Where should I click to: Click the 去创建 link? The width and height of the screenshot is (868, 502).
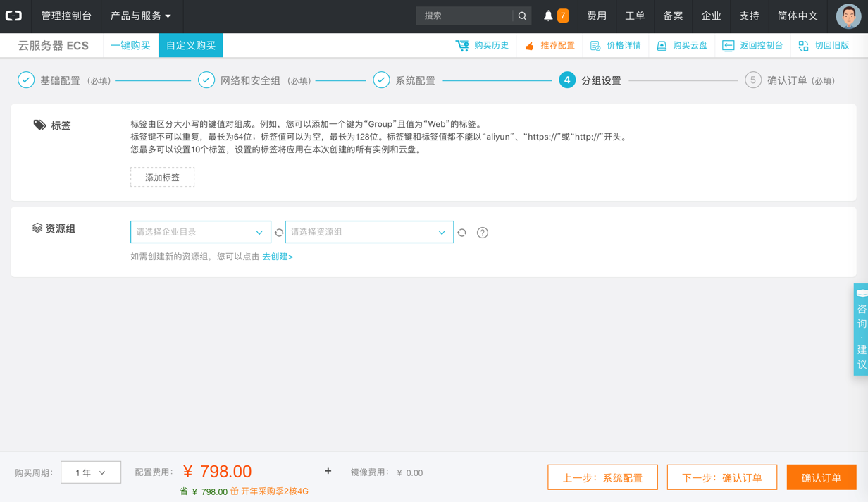coord(278,257)
